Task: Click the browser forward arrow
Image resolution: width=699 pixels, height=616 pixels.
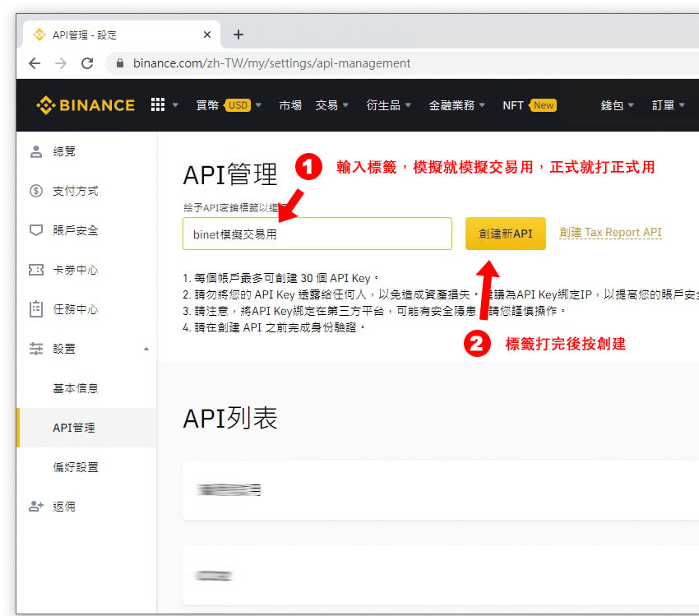Action: click(x=61, y=63)
